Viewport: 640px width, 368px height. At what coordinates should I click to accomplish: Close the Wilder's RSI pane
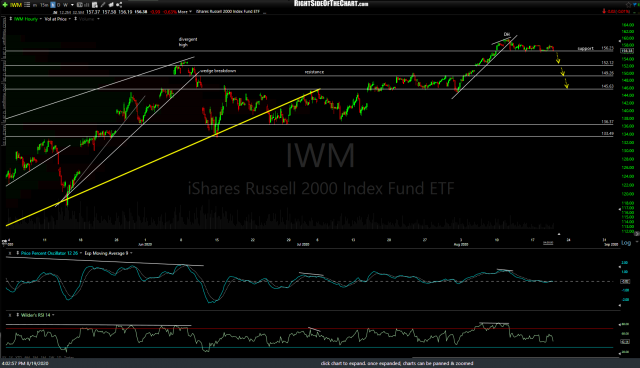[x=10, y=315]
